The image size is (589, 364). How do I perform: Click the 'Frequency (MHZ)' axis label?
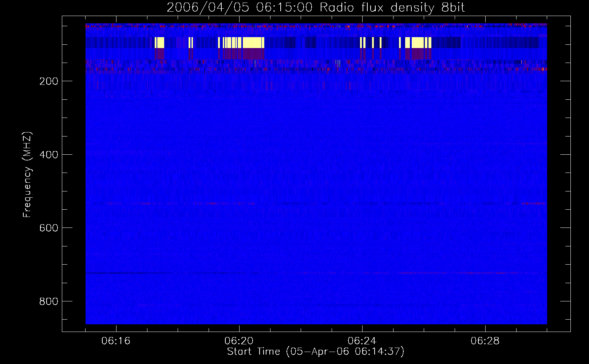pyautogui.click(x=27, y=175)
